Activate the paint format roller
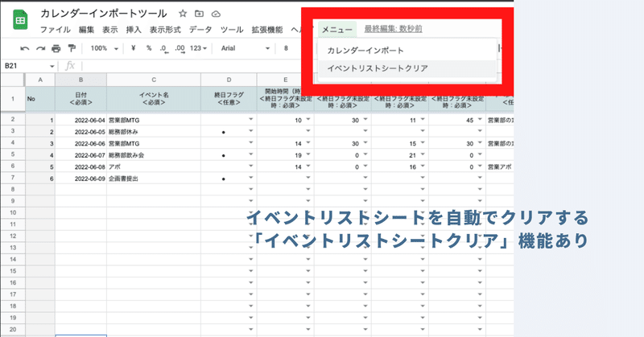Image resolution: width=644 pixels, height=337 pixels. (x=72, y=48)
